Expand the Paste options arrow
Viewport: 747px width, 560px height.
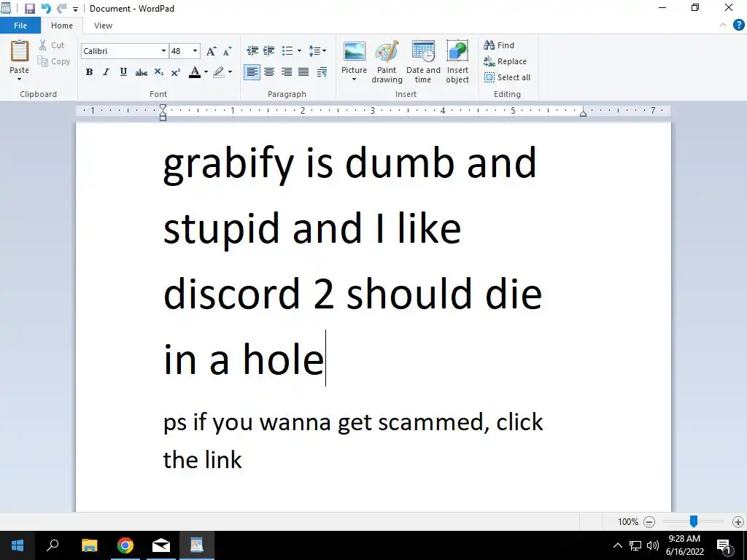[20, 79]
